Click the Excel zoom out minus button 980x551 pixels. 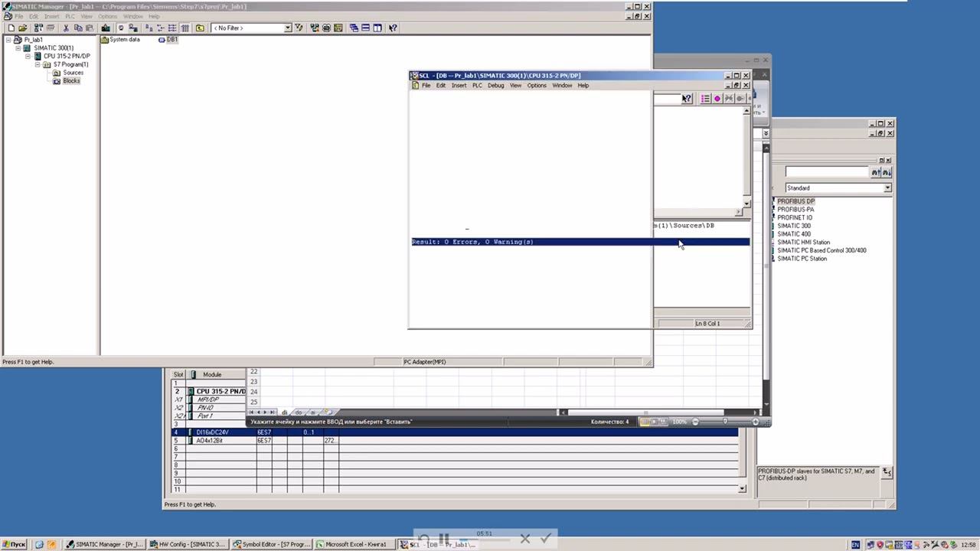tap(695, 422)
